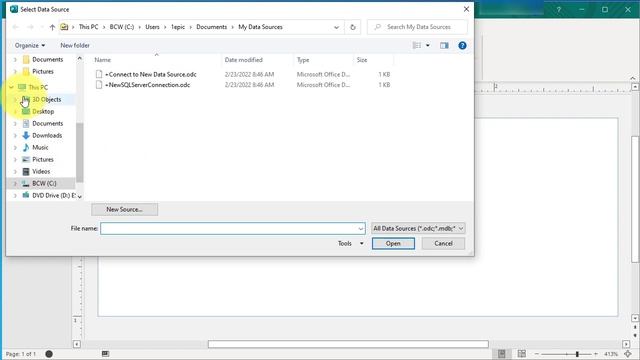Image resolution: width=640 pixels, height=360 pixels.
Task: Open the dialog help icon
Action: tap(462, 45)
